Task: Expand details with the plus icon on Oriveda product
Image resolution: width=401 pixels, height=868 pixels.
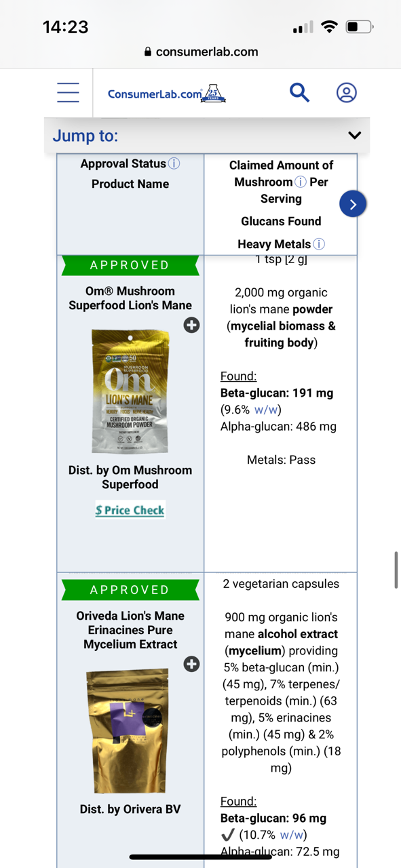Action: [x=191, y=665]
